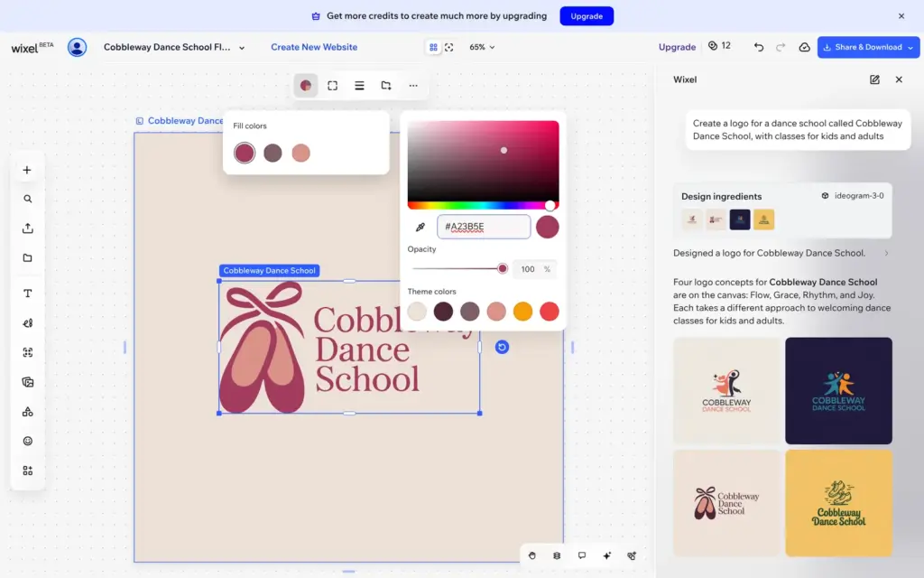Click the upload icon in left sidebar
The height and width of the screenshot is (578, 924).
click(x=28, y=228)
